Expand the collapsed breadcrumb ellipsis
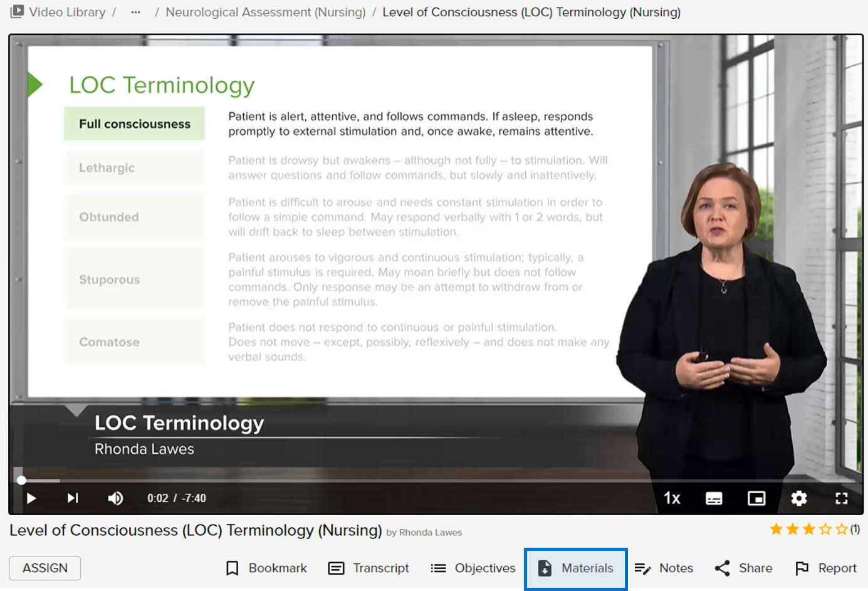 135,13
